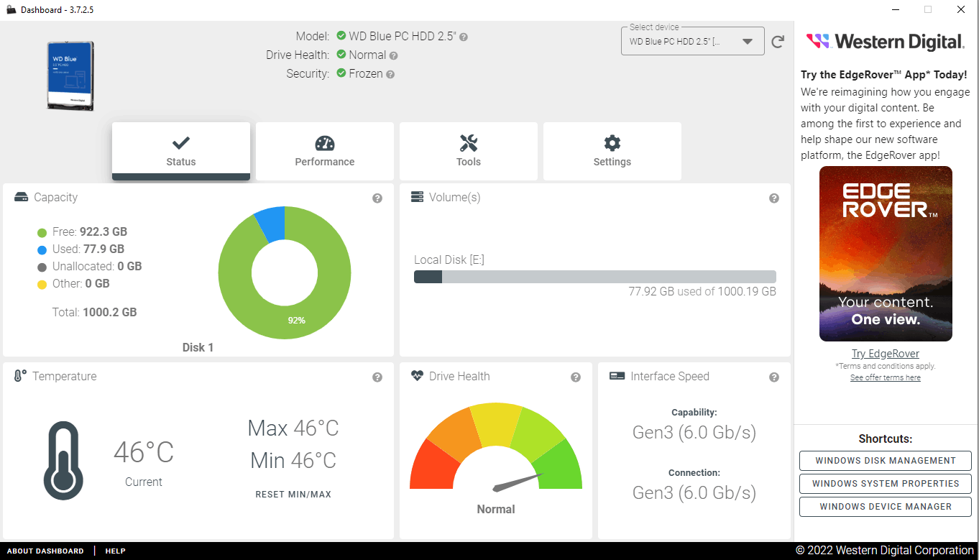This screenshot has height=560, width=979.
Task: Click the gray Unallocated legend dot
Action: pyautogui.click(x=42, y=267)
